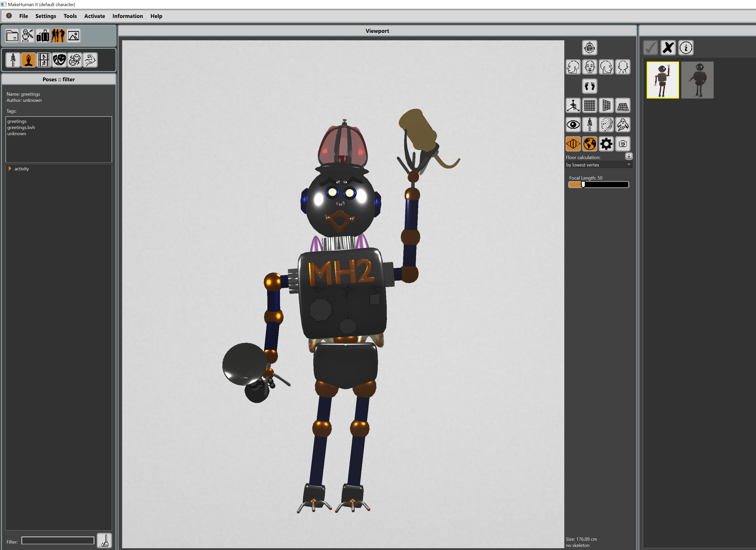Open the Settings menu

tap(46, 16)
